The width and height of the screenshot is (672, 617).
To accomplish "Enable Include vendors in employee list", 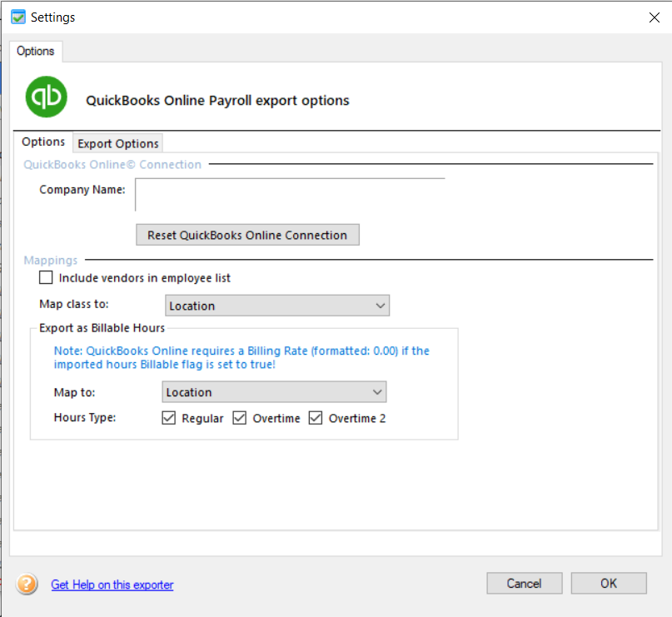I will [x=46, y=277].
